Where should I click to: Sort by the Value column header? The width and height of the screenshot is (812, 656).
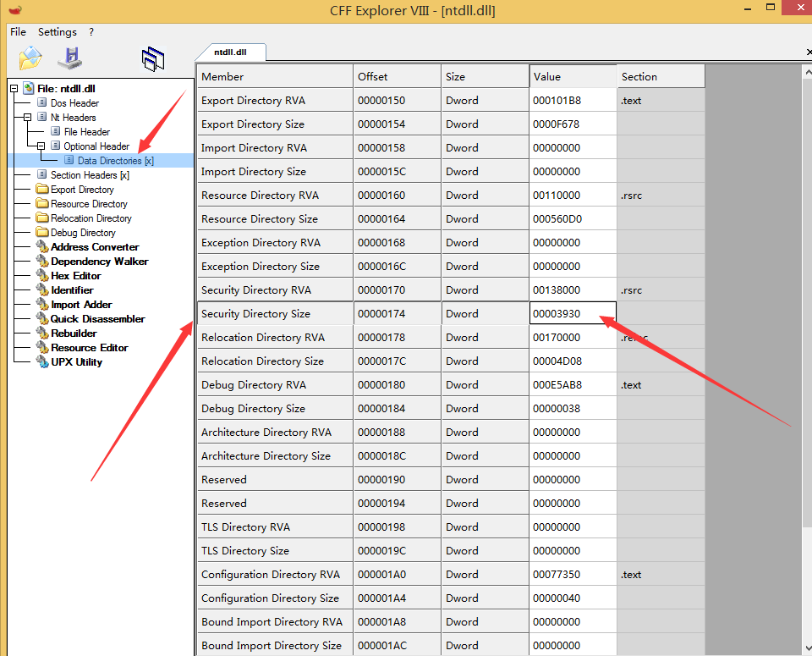573,76
